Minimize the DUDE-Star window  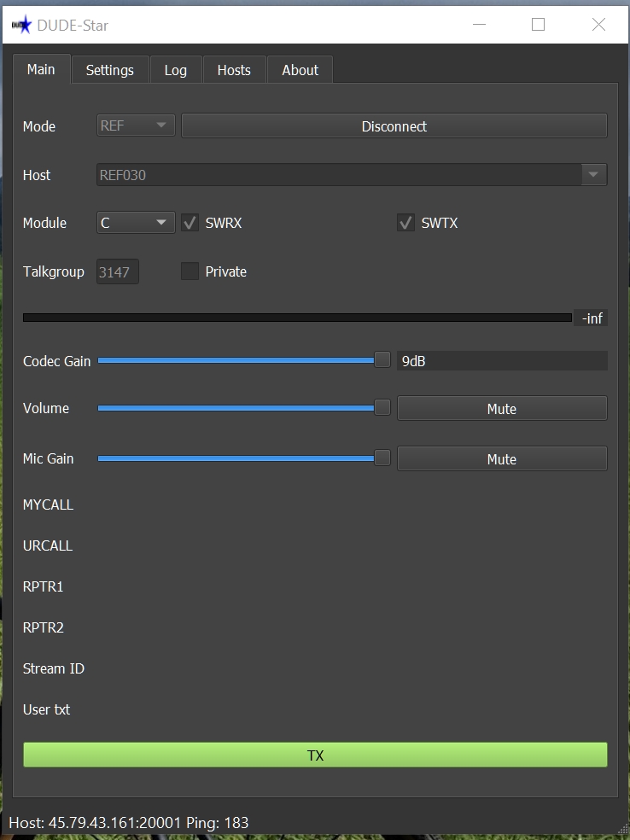coord(479,25)
